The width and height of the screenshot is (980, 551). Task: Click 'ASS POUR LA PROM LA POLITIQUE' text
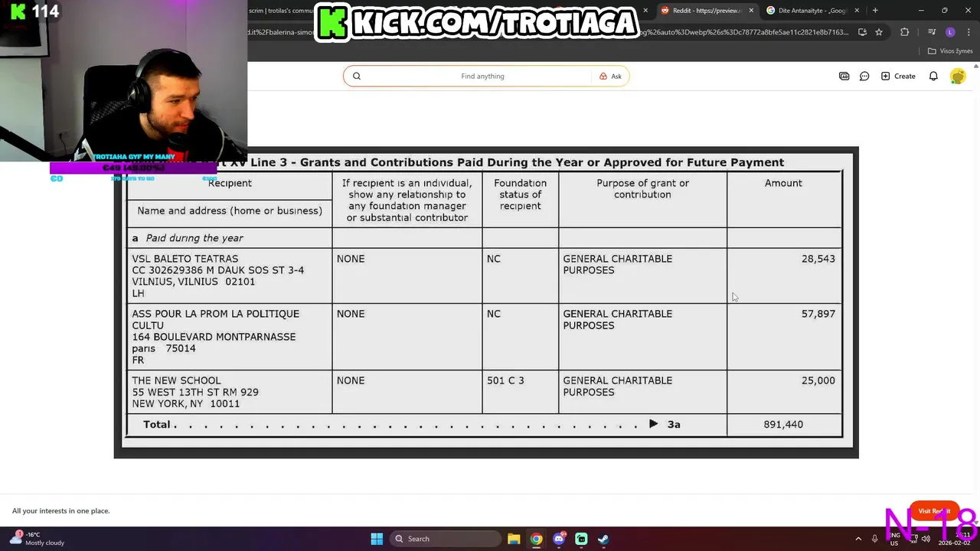click(x=215, y=314)
